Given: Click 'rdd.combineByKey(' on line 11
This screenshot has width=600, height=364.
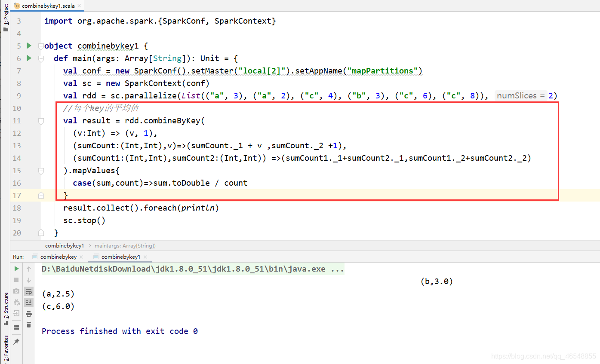Looking at the screenshot, I should (165, 121).
